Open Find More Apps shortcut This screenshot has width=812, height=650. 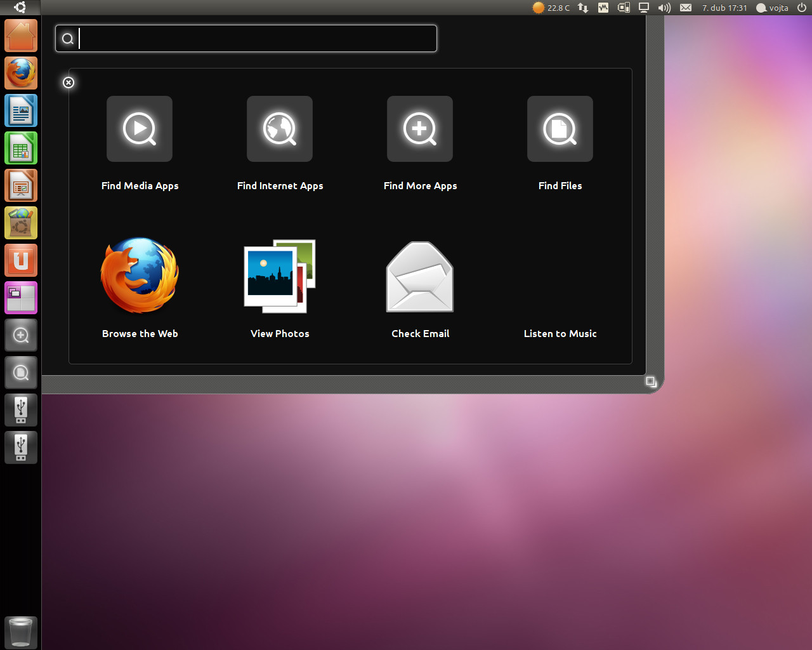420,129
